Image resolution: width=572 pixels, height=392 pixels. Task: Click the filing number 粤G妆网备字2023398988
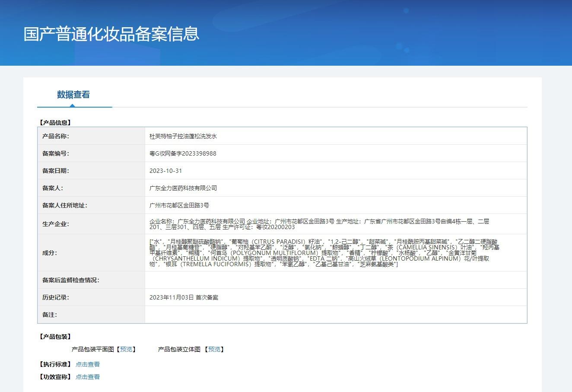[183, 153]
